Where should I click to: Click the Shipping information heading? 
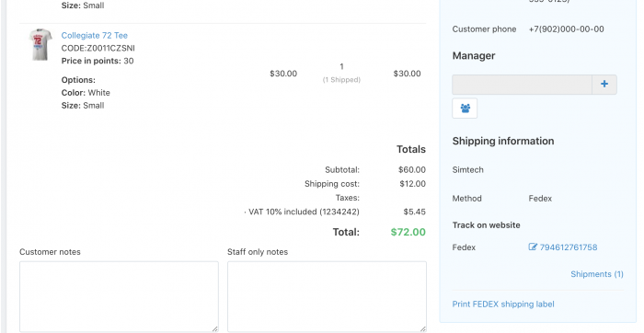pyautogui.click(x=503, y=141)
